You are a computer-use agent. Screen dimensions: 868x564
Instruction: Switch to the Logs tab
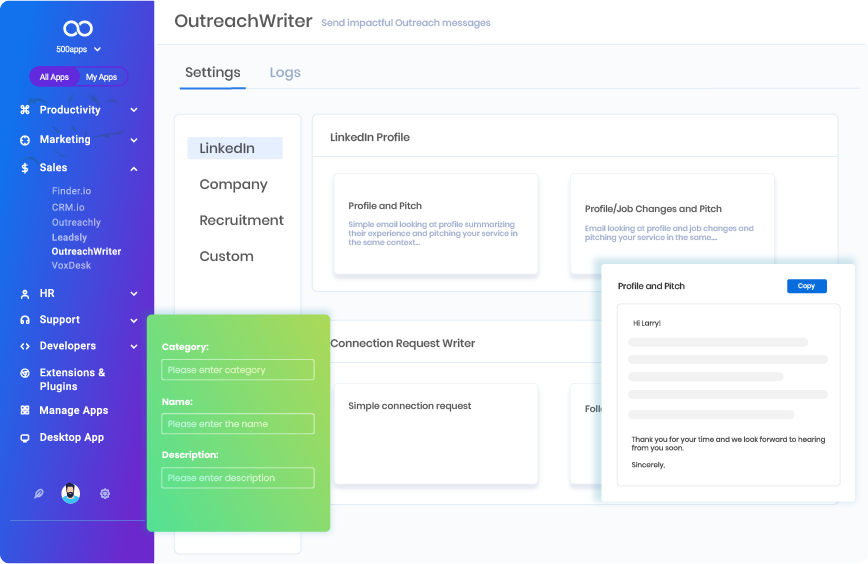tap(285, 73)
